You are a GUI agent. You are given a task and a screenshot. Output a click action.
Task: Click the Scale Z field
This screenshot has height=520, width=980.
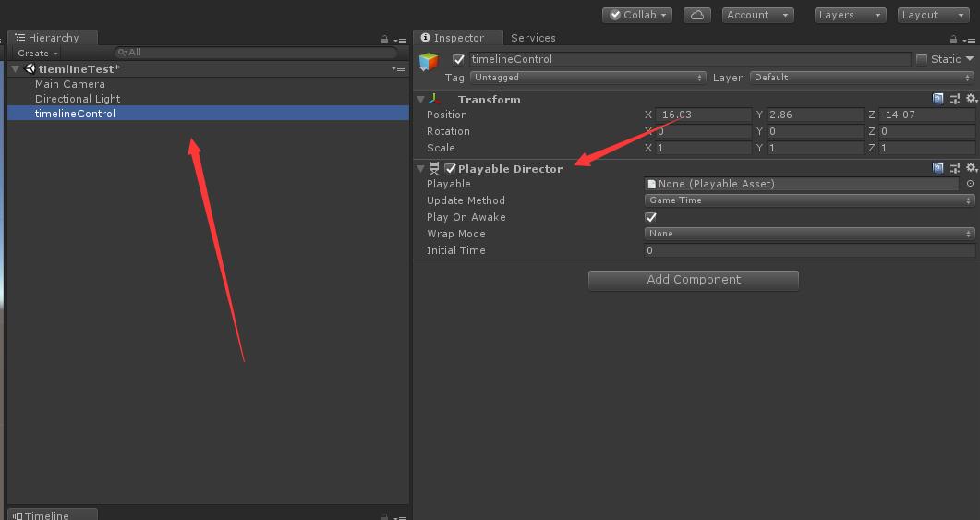(926, 148)
